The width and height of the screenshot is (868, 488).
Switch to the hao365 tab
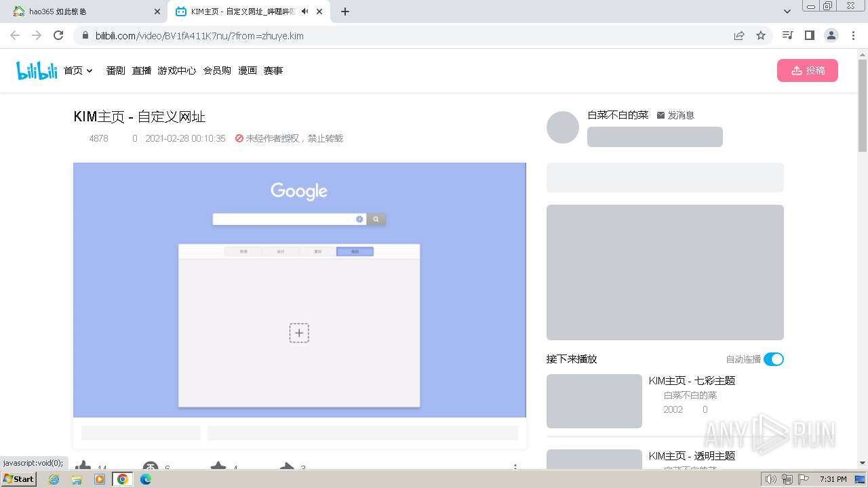[83, 12]
